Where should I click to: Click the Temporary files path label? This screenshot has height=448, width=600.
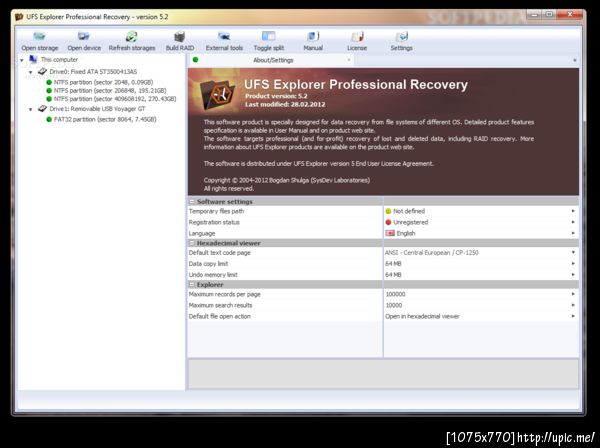(x=216, y=211)
